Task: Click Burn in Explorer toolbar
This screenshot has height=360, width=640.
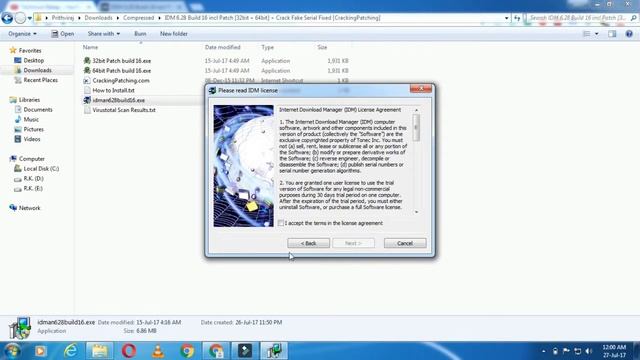Action: coord(140,34)
